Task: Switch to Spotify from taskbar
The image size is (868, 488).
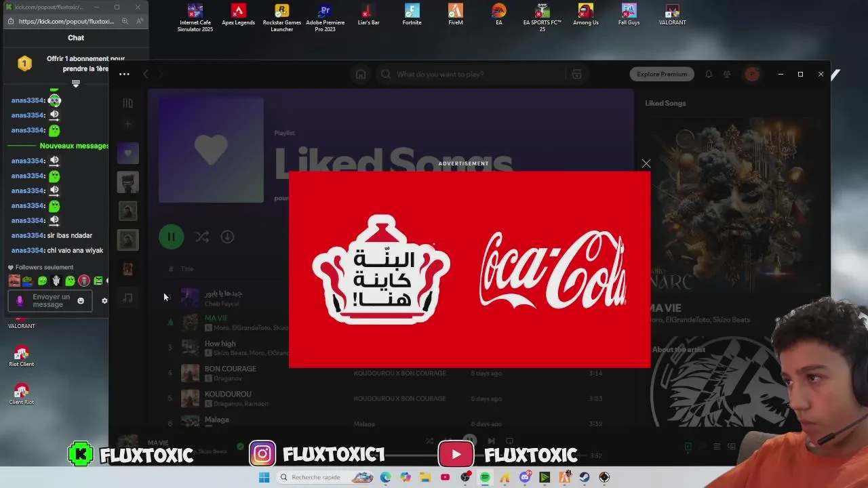Action: tap(485, 477)
